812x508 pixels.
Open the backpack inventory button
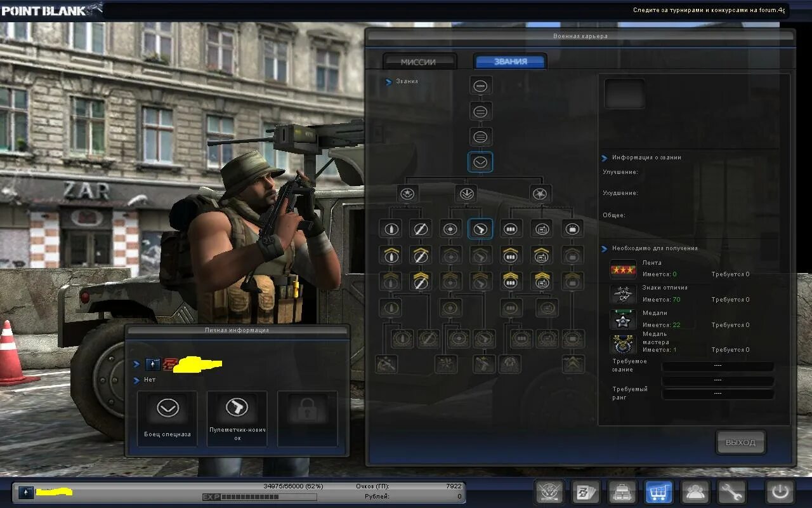[622, 492]
